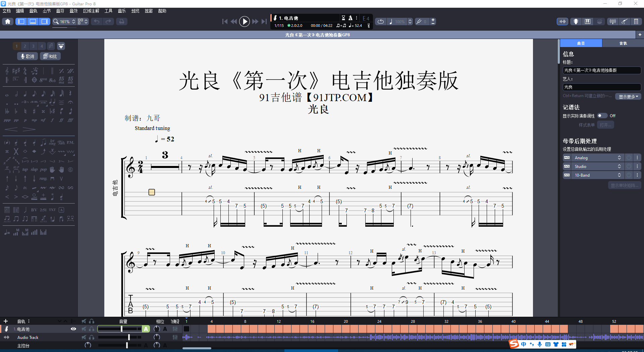Toggle the metronome icon

pos(350,18)
